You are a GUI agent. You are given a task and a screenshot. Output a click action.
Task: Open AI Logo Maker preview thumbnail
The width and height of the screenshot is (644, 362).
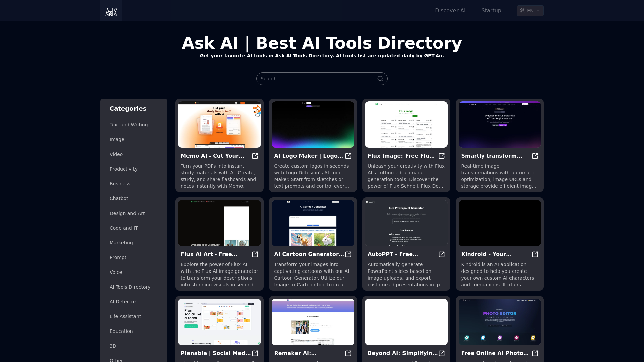pos(313,124)
